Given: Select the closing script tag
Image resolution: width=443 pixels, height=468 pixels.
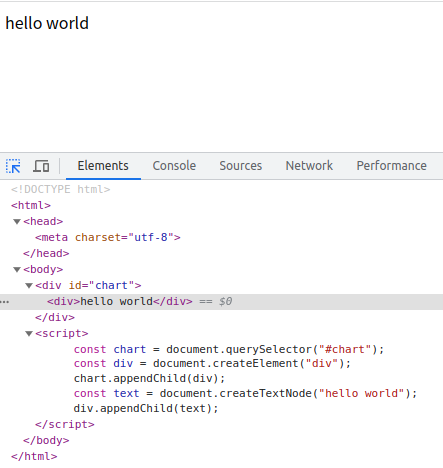Looking at the screenshot, I should 65,424.
